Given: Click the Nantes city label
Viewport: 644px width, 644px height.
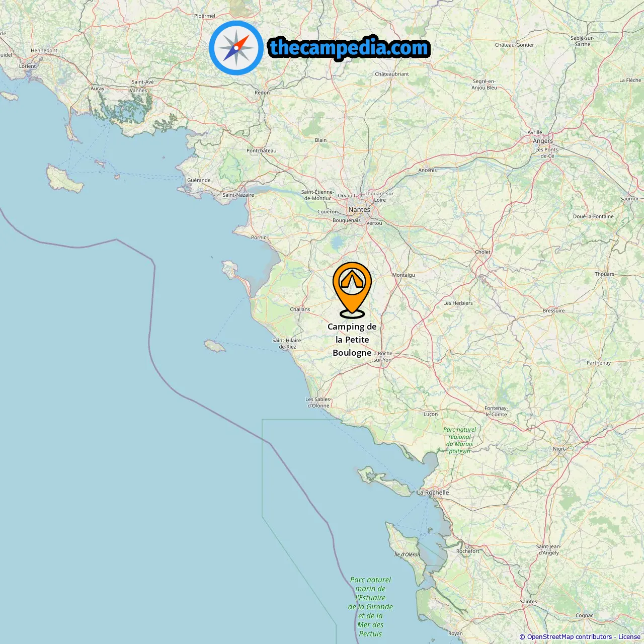Looking at the screenshot, I should (x=359, y=209).
